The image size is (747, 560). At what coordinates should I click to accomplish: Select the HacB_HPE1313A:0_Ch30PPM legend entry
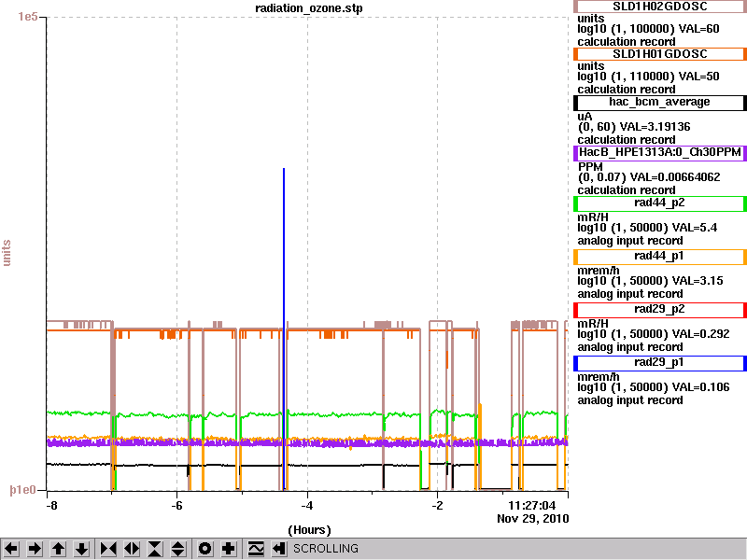660,153
